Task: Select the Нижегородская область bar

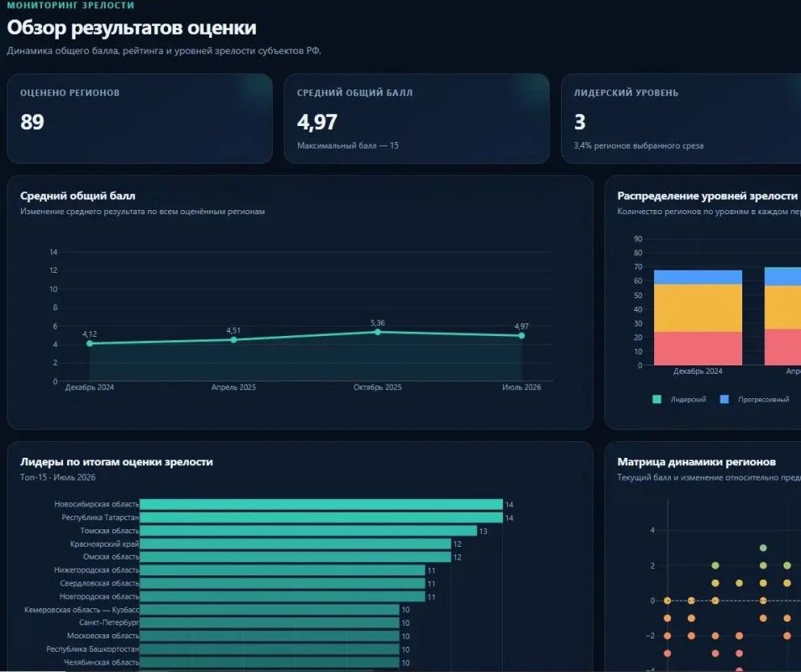Action: 282,570
